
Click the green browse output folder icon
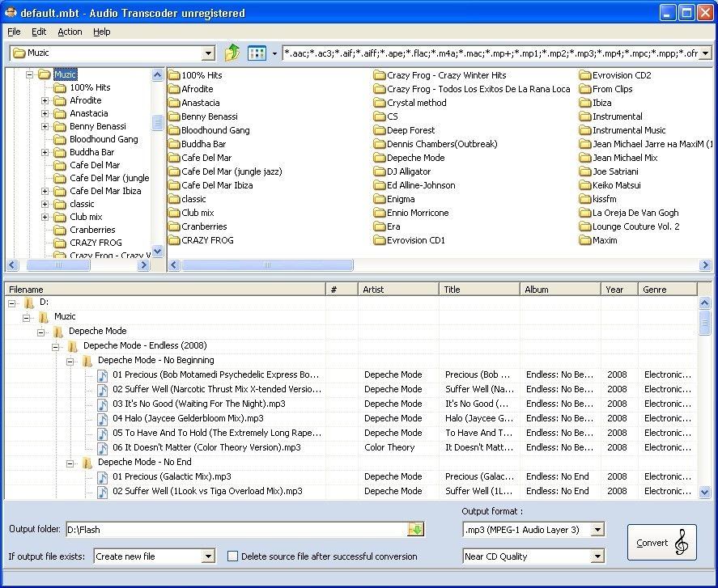point(415,530)
